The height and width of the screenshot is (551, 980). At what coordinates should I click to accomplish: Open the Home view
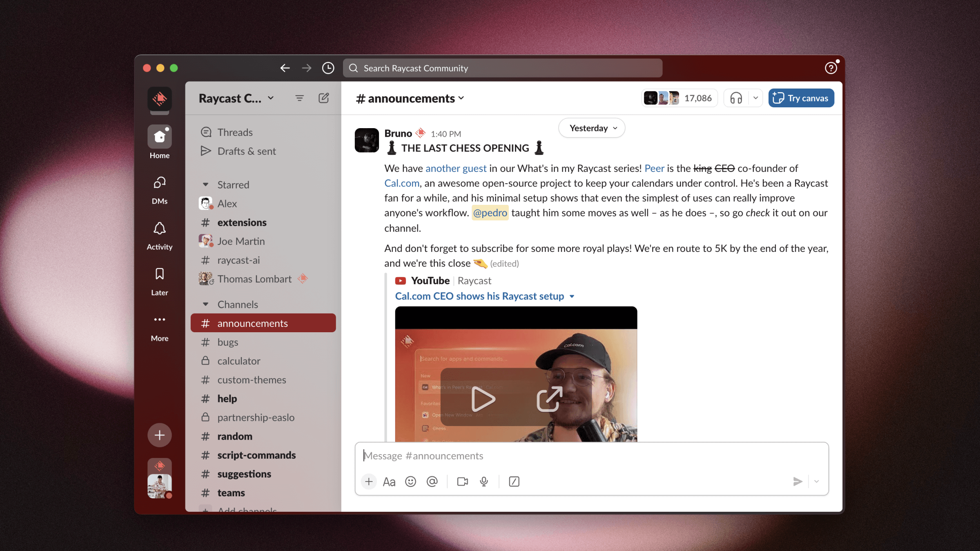[160, 142]
